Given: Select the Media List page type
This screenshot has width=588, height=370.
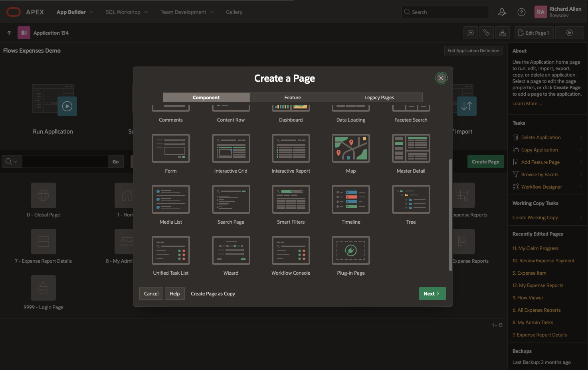Looking at the screenshot, I should pos(171,199).
